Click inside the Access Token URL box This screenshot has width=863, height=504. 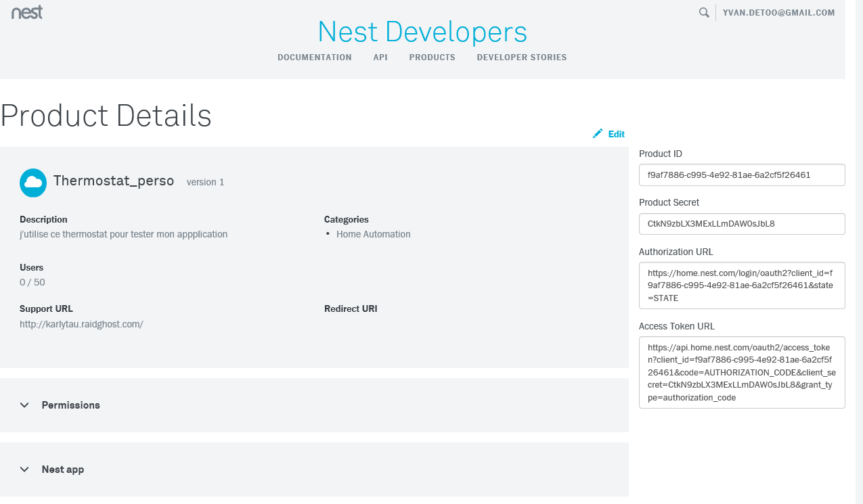742,372
